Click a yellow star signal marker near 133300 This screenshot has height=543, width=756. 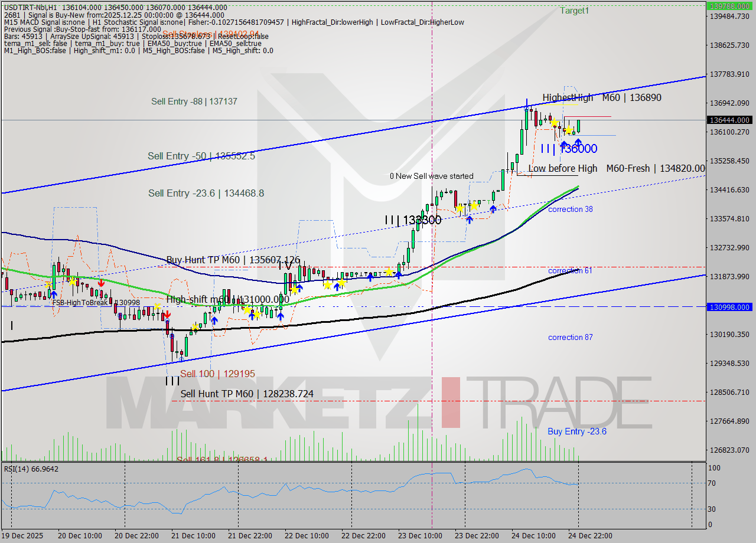coord(461,208)
